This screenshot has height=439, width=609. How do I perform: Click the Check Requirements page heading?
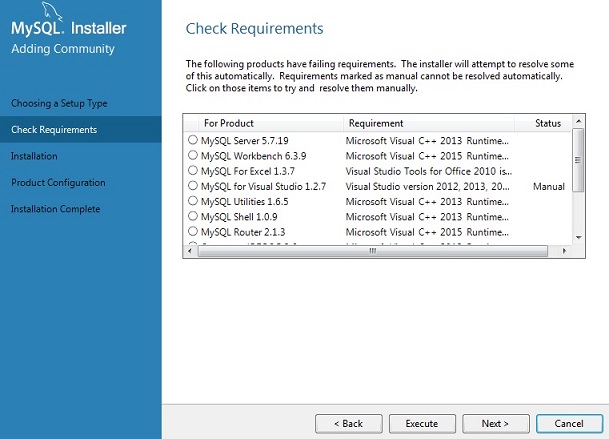[x=254, y=29]
